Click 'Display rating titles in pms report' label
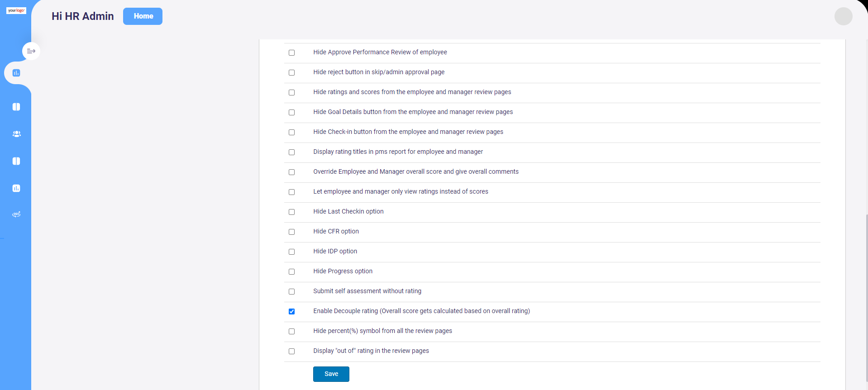 tap(398, 152)
